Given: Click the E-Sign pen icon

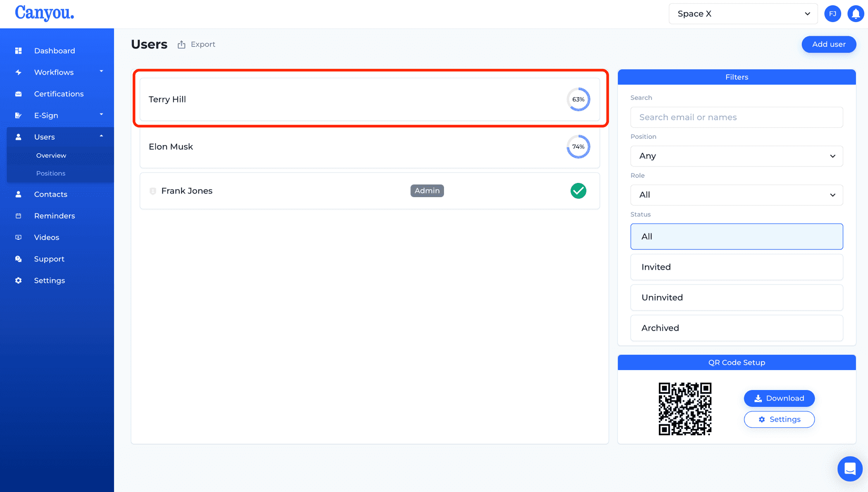Looking at the screenshot, I should pyautogui.click(x=18, y=116).
